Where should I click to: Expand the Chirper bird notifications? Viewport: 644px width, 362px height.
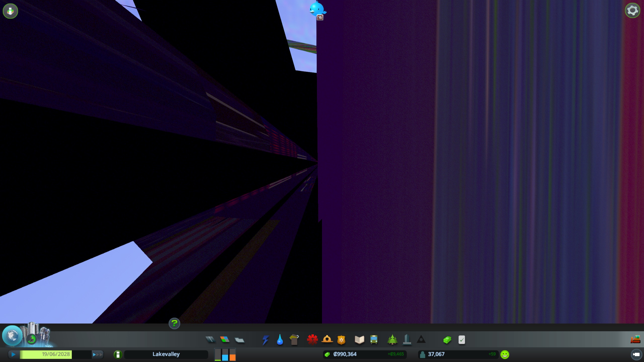pos(317,10)
